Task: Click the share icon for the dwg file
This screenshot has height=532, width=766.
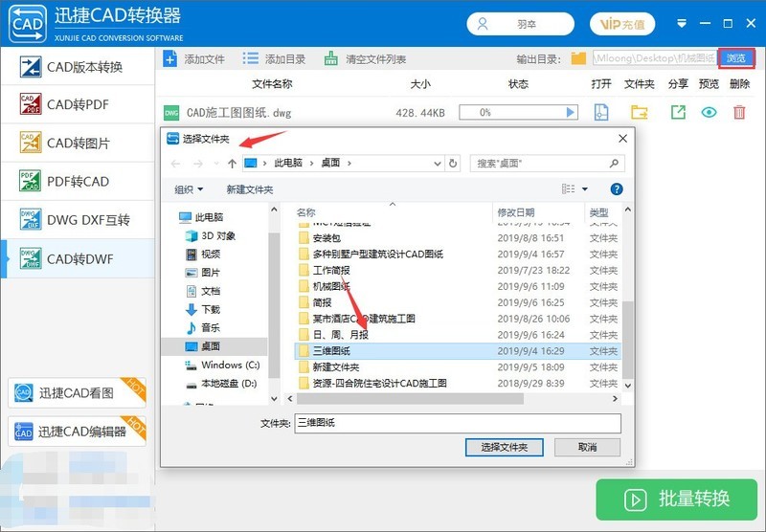Action: pos(678,113)
